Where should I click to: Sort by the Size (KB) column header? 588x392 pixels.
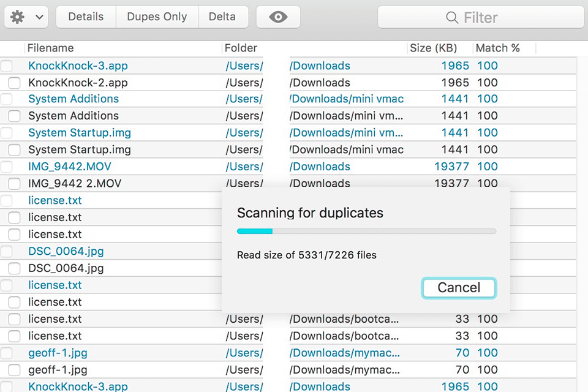click(434, 48)
